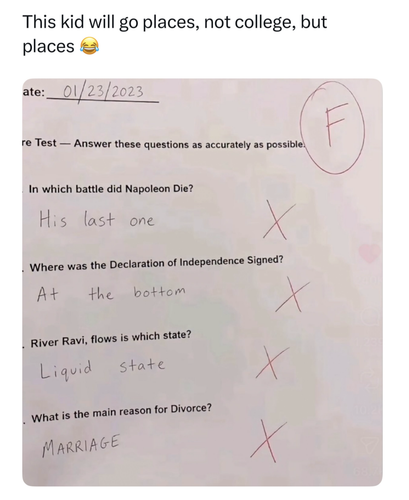
Task: Click the Declaration of Independence question
Action: 156,263
